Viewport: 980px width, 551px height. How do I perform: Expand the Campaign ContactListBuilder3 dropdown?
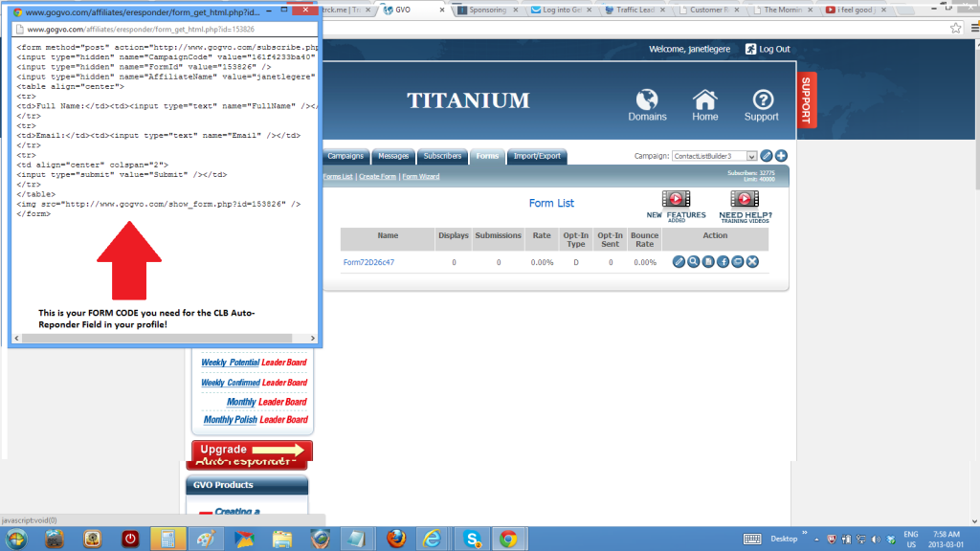pos(751,156)
